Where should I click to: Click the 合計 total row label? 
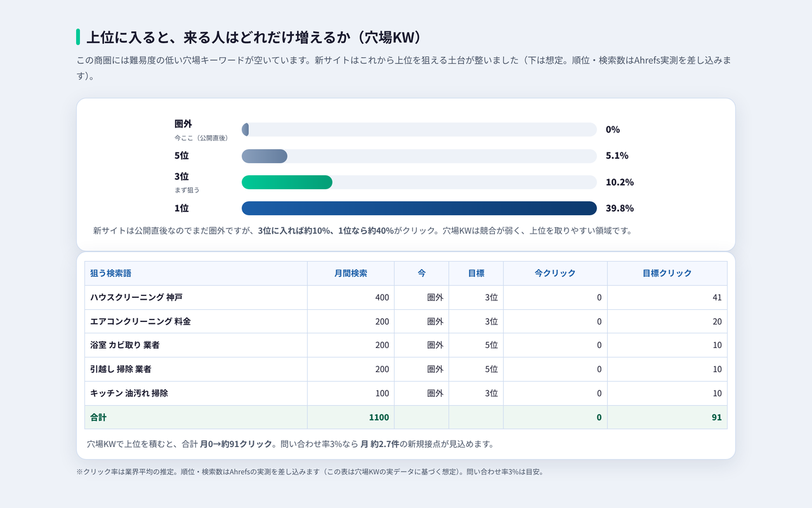196,418
